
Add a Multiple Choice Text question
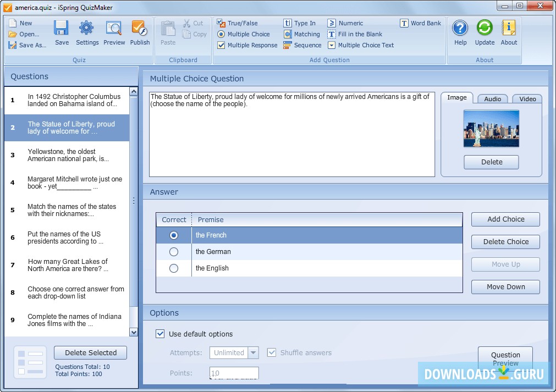coord(361,45)
